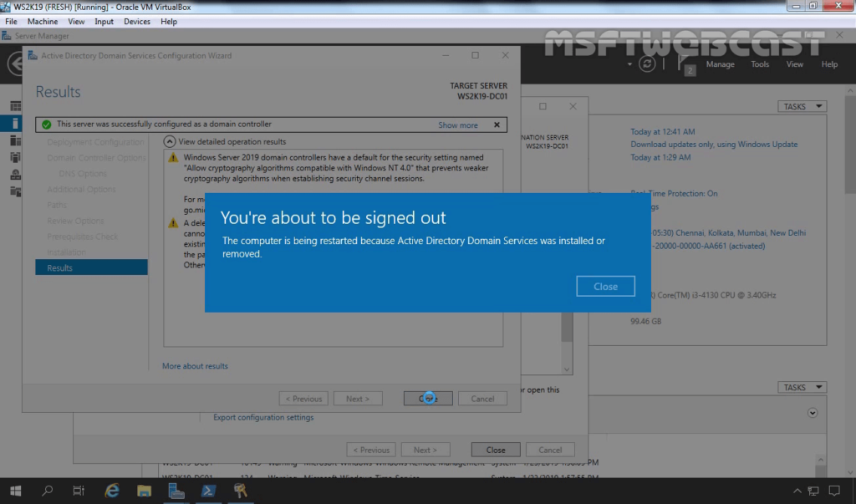The height and width of the screenshot is (504, 856).
Task: Select Local Server sidebar icon
Action: coord(15,124)
